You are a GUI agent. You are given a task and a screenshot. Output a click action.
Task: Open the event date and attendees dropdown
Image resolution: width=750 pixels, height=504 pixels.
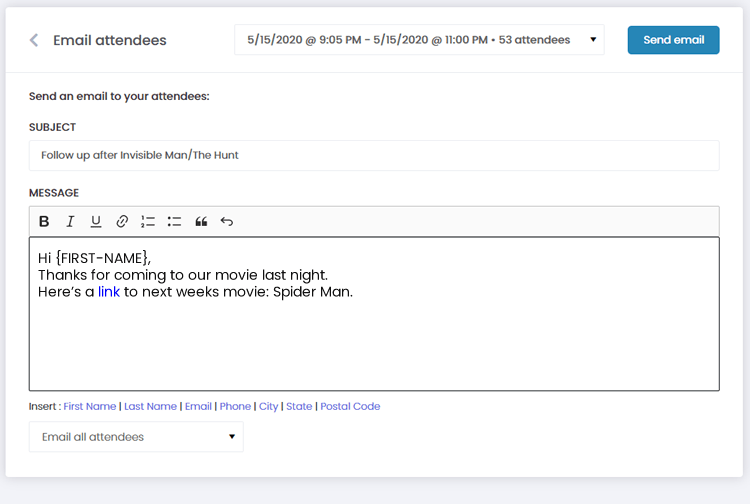(x=419, y=40)
